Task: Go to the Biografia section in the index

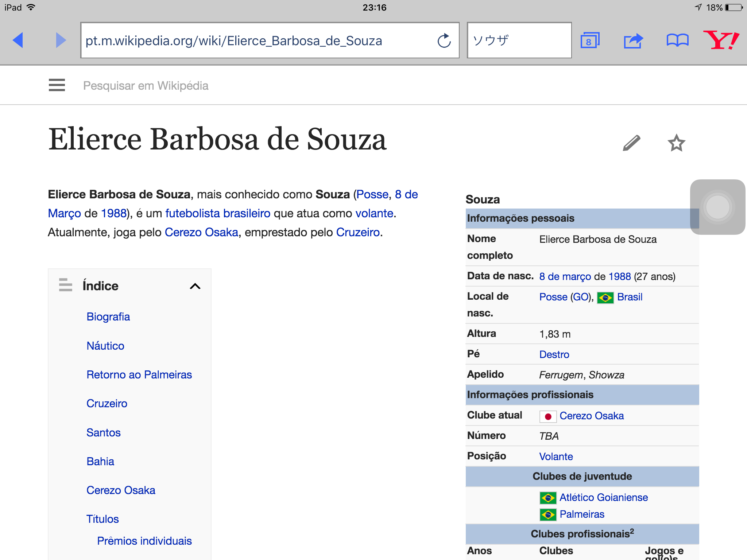Action: click(108, 317)
